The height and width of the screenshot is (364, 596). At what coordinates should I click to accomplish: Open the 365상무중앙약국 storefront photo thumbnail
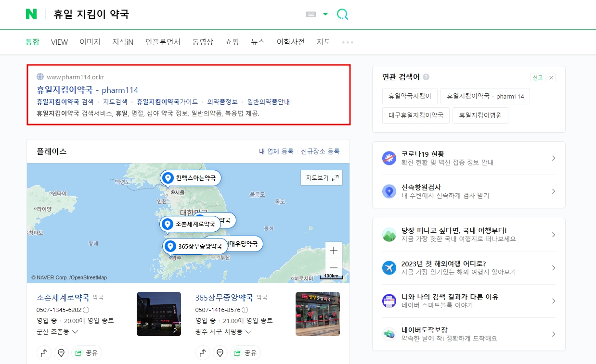click(318, 314)
